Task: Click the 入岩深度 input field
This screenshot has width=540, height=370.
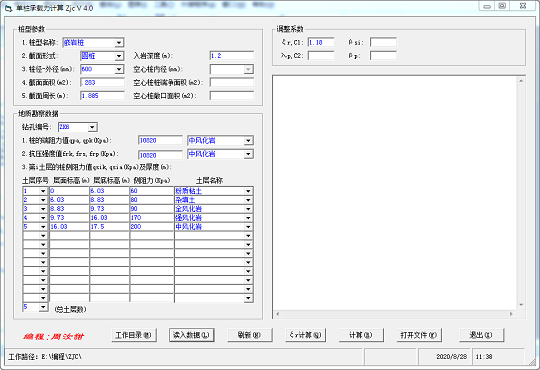Action: click(231, 56)
